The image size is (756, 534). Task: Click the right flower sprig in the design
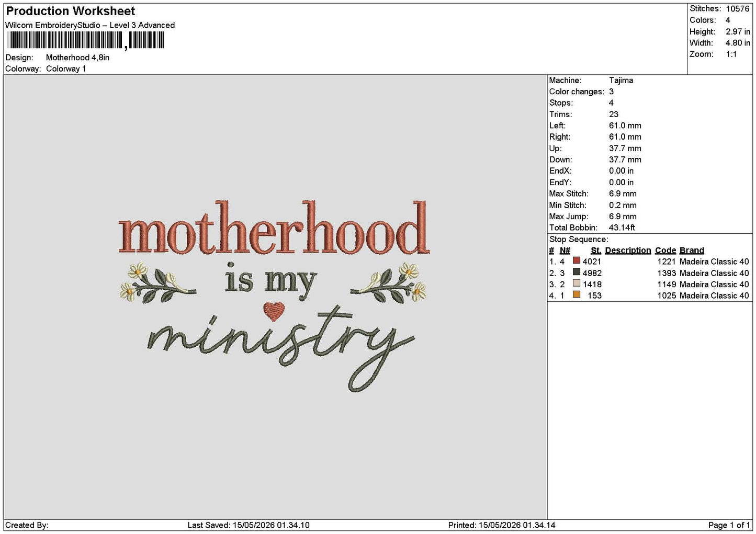tap(389, 283)
